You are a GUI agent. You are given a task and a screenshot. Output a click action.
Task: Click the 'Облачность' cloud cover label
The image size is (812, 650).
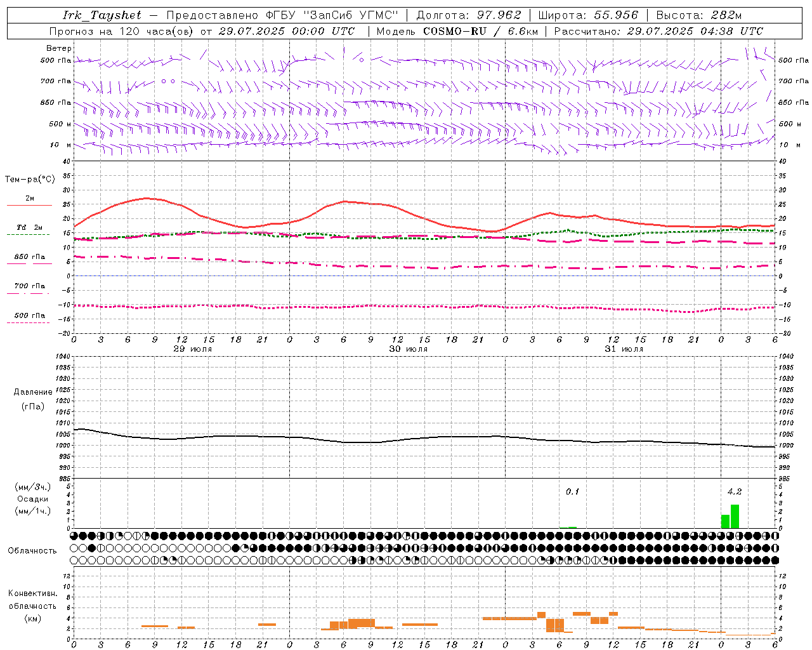(x=32, y=551)
